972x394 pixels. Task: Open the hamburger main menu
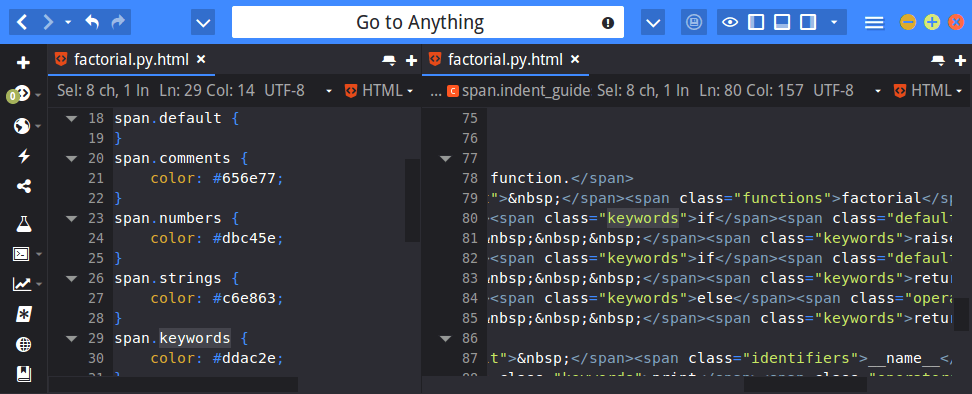(874, 23)
